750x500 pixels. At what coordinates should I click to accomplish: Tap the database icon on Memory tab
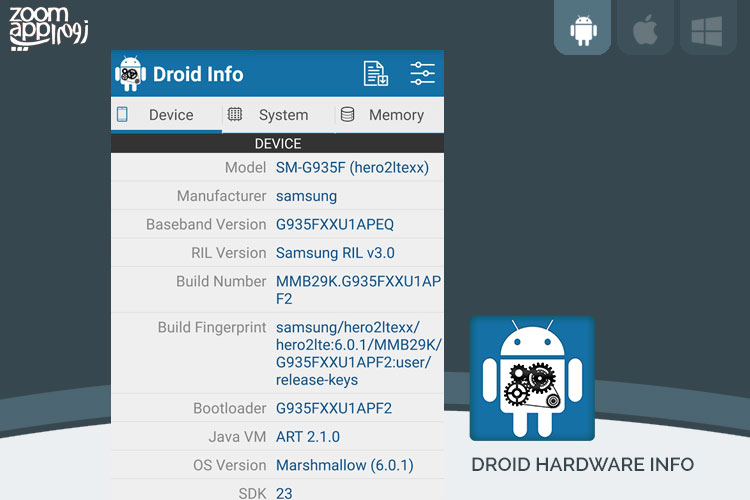(x=347, y=114)
